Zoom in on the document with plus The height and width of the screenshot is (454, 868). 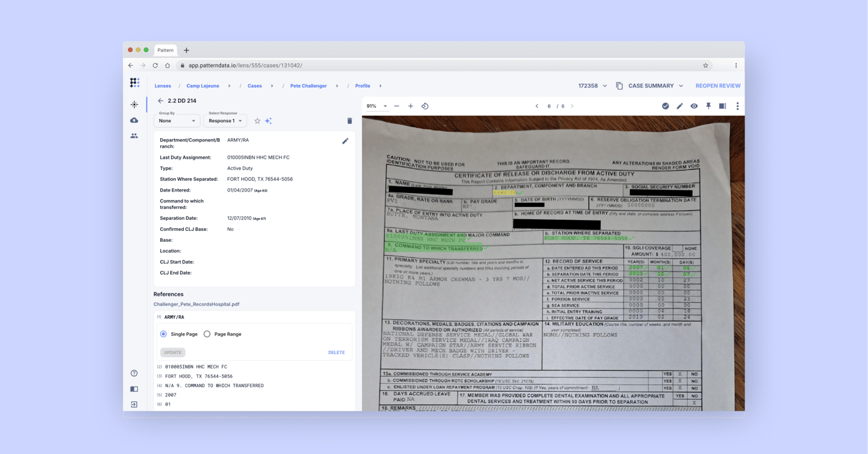click(x=411, y=106)
